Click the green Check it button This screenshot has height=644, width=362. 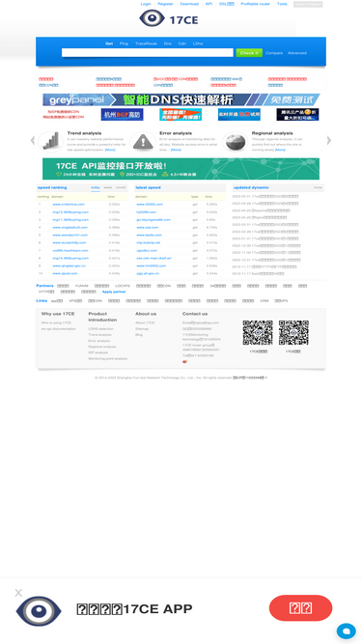pyautogui.click(x=249, y=53)
